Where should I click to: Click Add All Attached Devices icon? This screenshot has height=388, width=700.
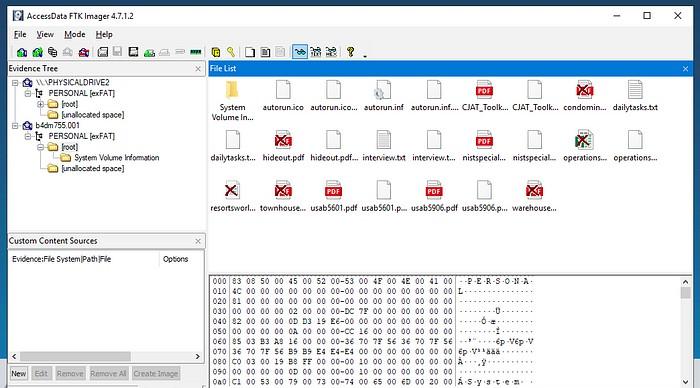38,52
